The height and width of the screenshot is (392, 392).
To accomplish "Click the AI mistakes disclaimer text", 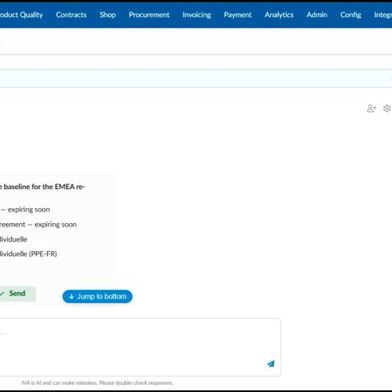I will [97, 383].
